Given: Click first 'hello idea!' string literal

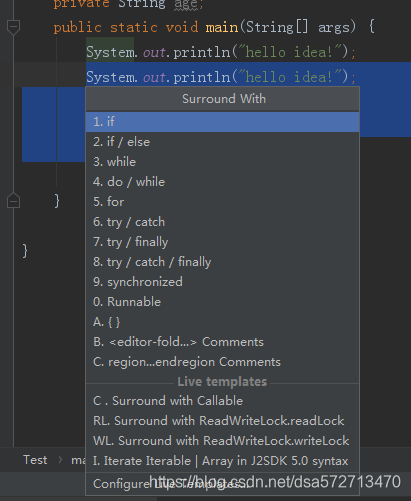Looking at the screenshot, I should [289, 52].
